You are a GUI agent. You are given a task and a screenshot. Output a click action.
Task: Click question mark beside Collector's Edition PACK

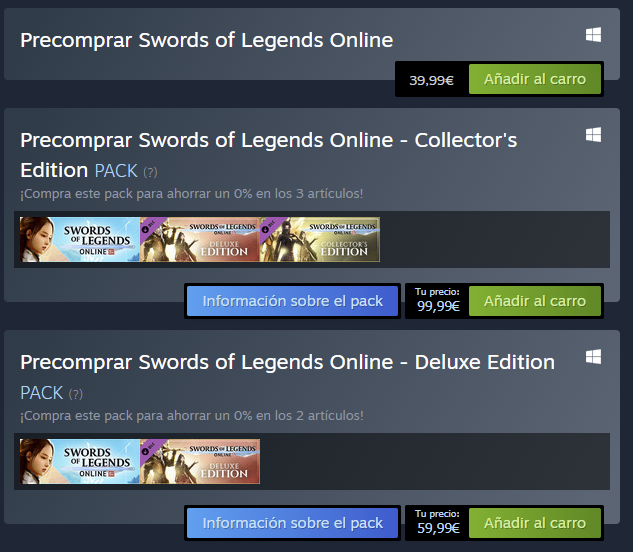coord(150,172)
